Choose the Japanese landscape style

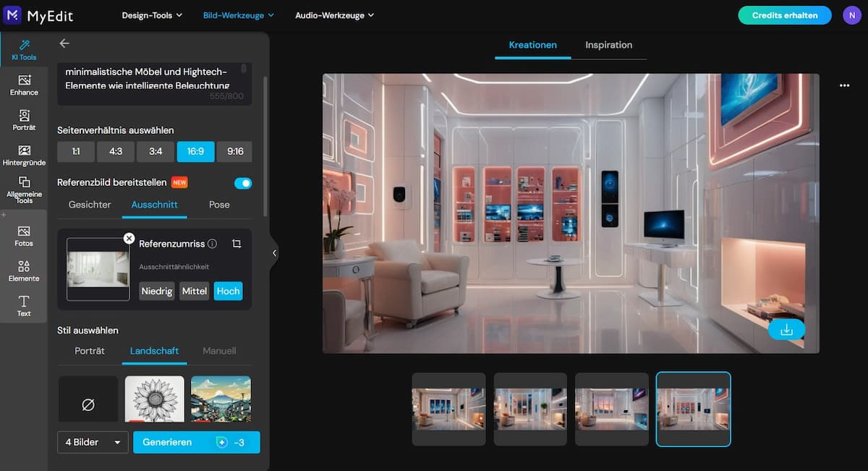(221, 399)
